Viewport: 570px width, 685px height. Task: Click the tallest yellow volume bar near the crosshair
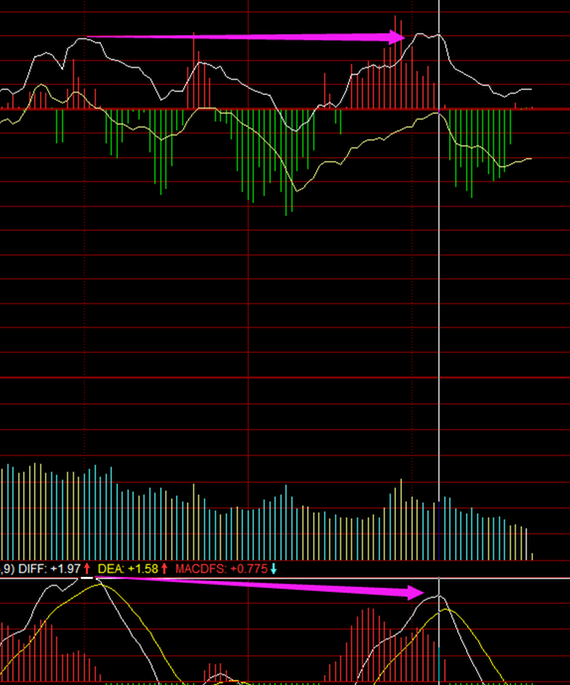coord(401,519)
